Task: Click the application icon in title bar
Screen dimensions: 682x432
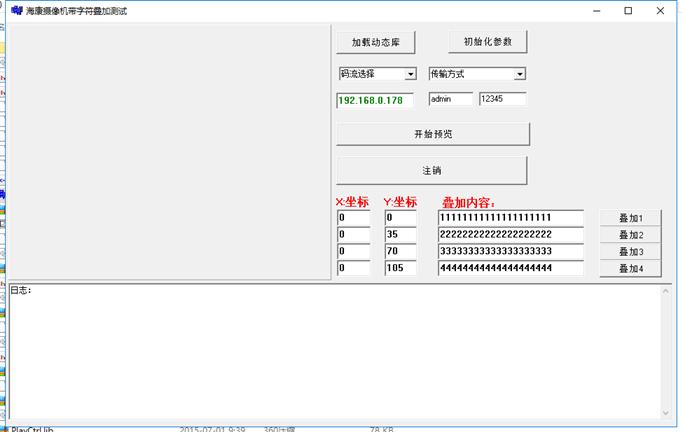Action: [x=17, y=10]
